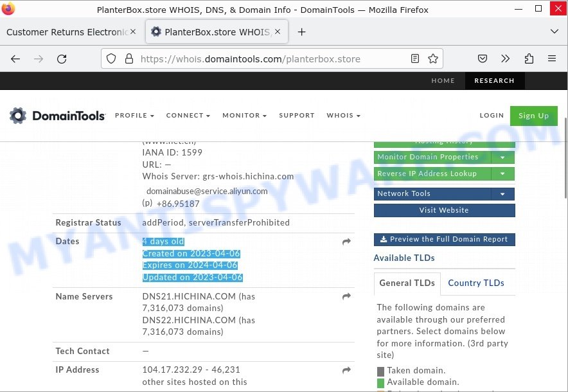
Task: Click the LOGIN link
Action: coord(492,115)
